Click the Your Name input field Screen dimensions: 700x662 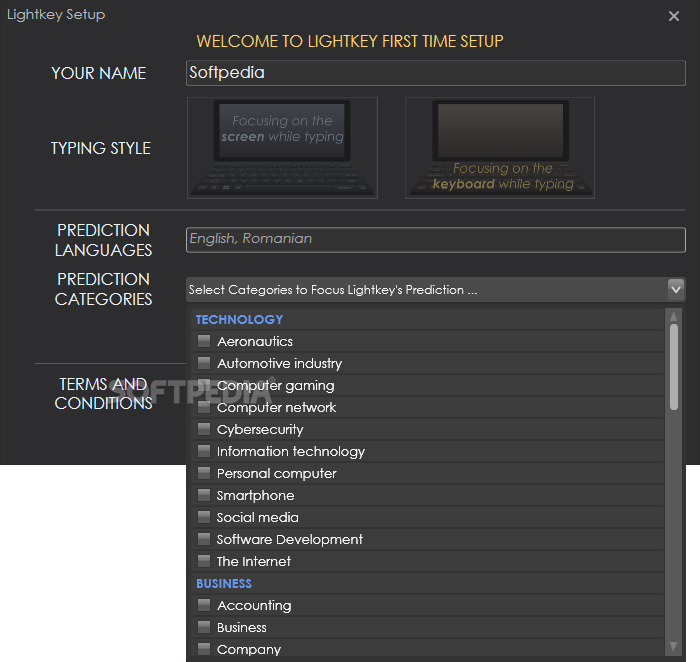(x=436, y=73)
